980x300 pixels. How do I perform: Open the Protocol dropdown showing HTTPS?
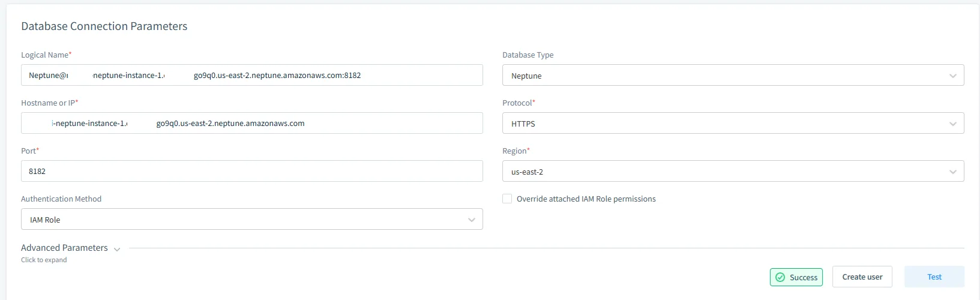pos(733,124)
